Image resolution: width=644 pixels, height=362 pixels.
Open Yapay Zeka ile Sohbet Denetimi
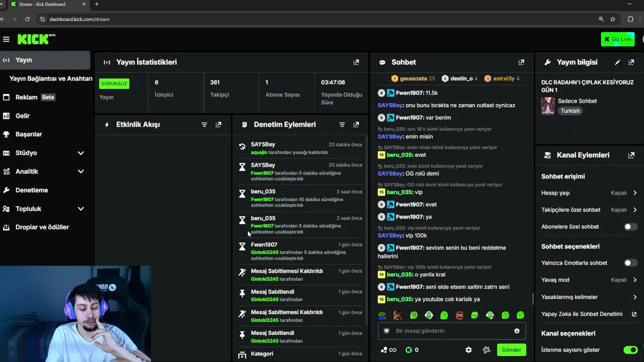click(x=582, y=314)
